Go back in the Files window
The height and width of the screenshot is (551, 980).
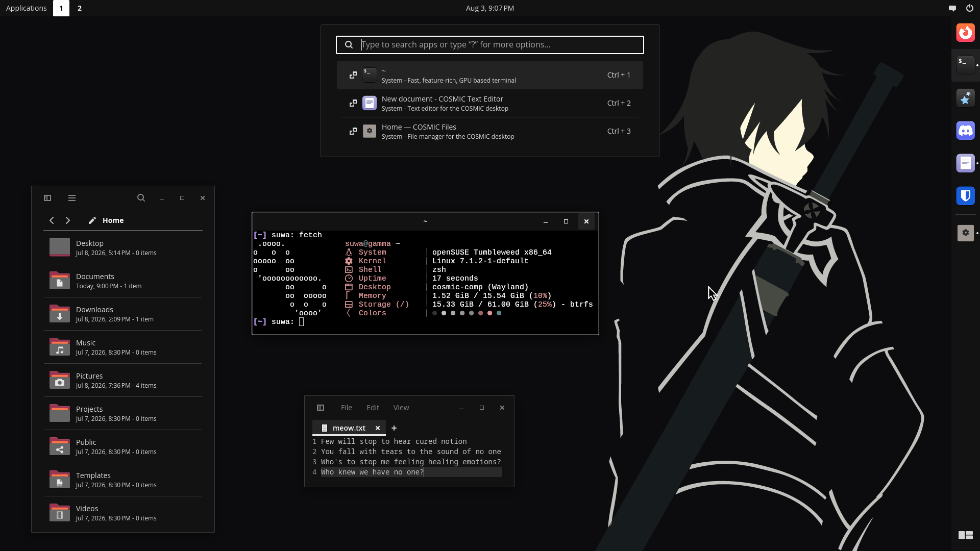[52, 220]
